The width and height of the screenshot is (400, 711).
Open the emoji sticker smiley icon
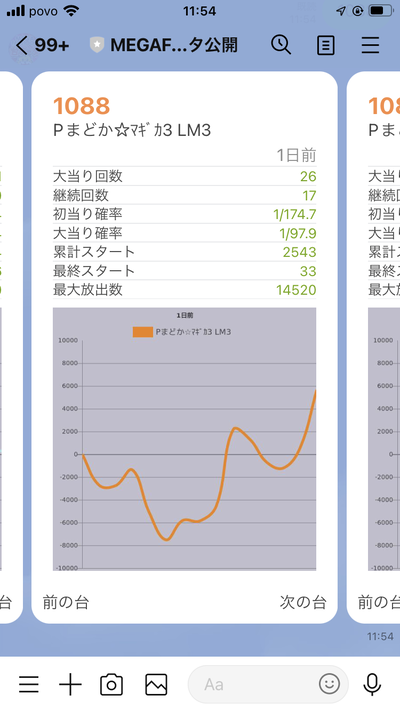click(329, 684)
